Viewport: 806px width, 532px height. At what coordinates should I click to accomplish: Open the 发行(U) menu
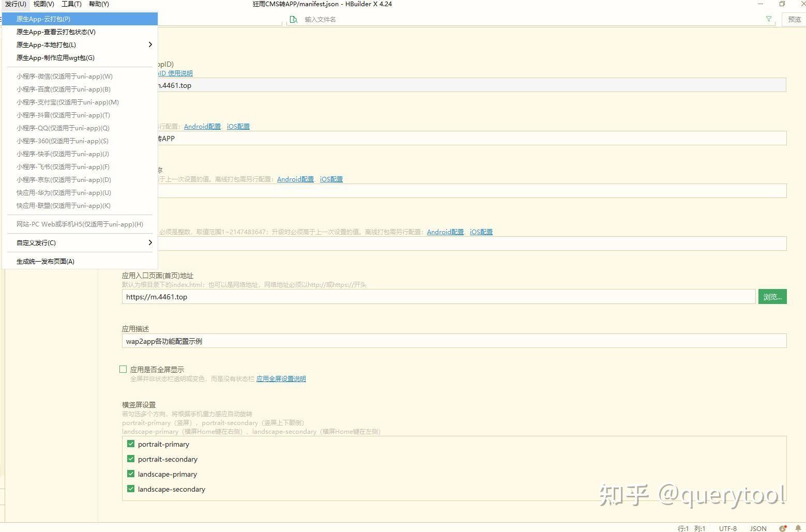coord(16,4)
